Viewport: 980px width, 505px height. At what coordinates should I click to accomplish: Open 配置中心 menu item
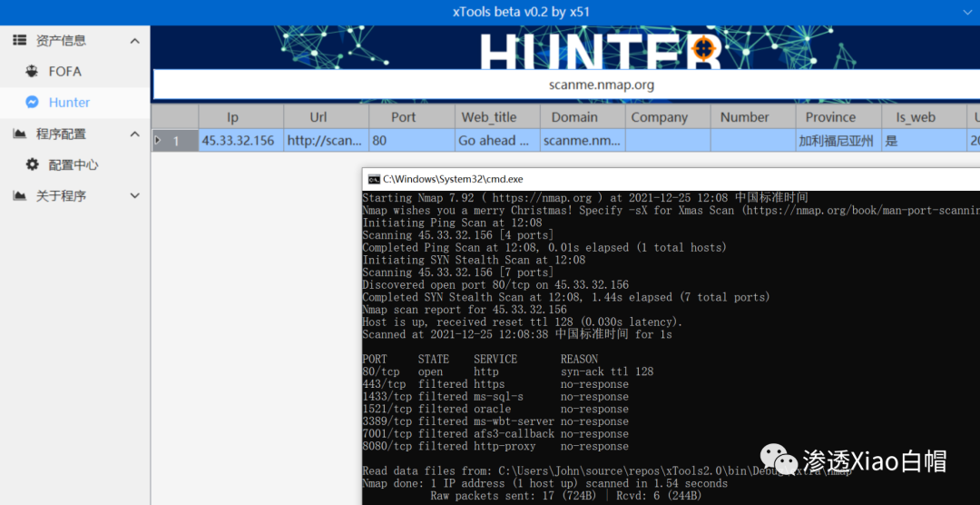pos(75,164)
